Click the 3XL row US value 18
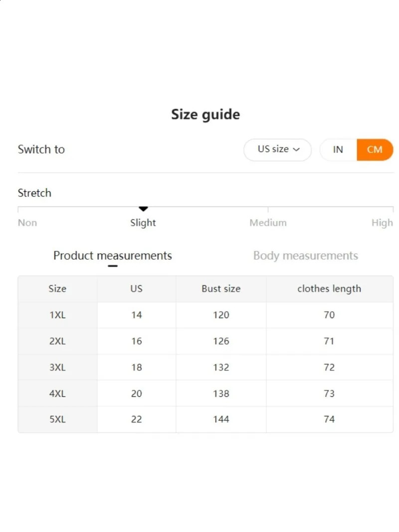 pos(136,367)
